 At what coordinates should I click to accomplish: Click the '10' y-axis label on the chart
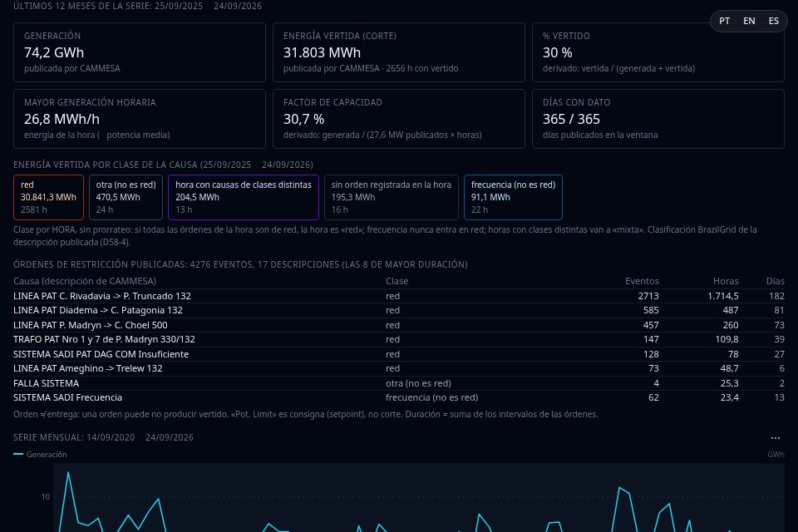[45, 497]
